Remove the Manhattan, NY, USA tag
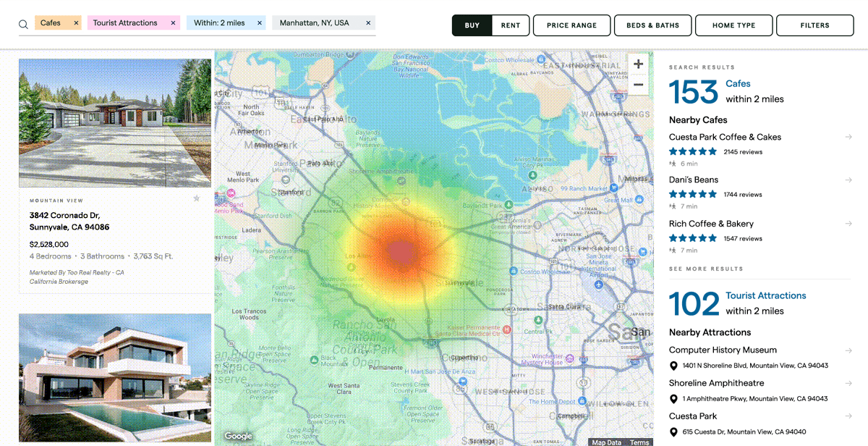 (368, 23)
